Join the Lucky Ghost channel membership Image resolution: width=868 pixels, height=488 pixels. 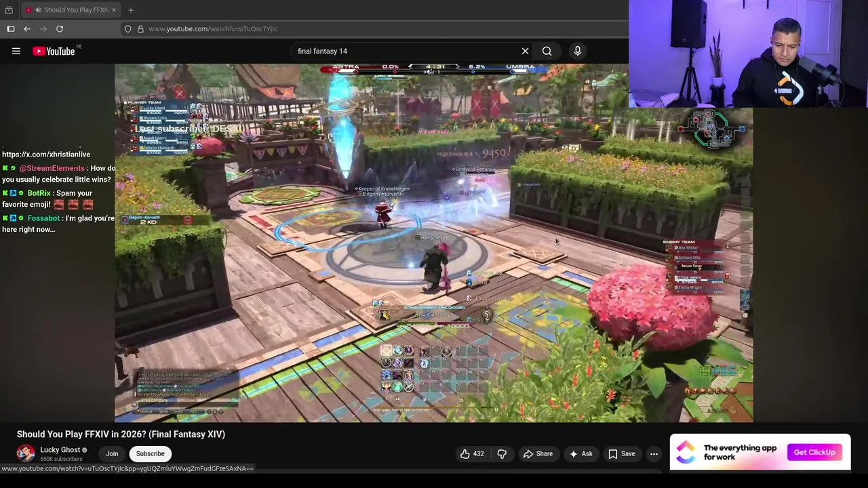coord(112,454)
